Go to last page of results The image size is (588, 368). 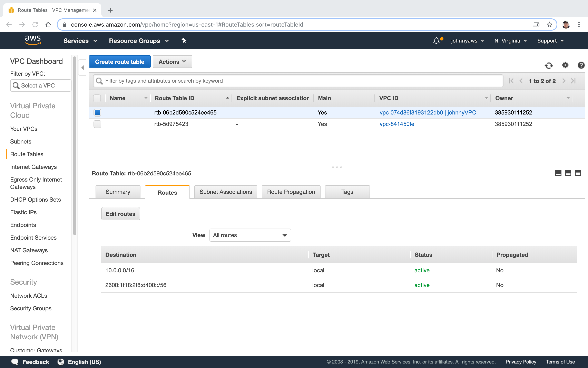coord(574,81)
